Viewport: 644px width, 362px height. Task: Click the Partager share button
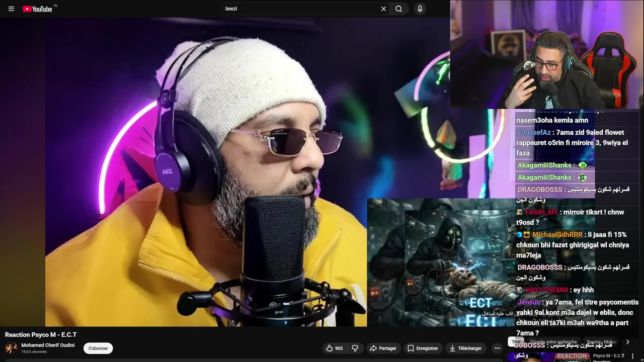[x=383, y=348]
